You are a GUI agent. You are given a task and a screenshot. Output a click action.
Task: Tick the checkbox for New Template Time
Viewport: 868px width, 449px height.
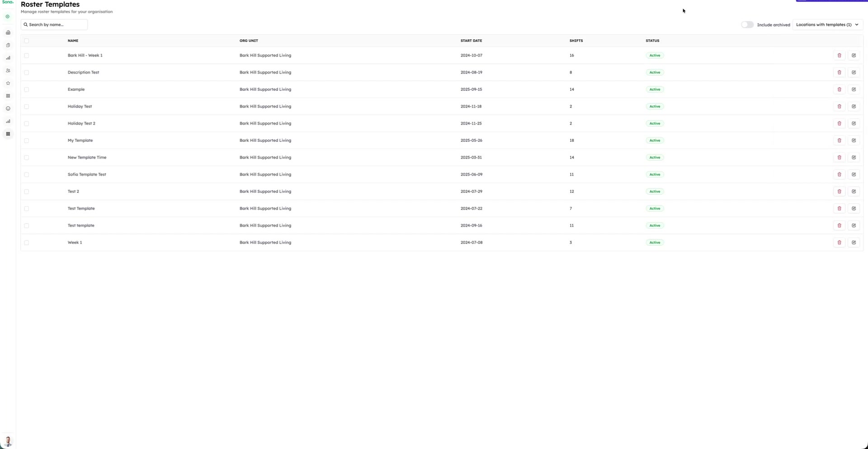(x=26, y=158)
